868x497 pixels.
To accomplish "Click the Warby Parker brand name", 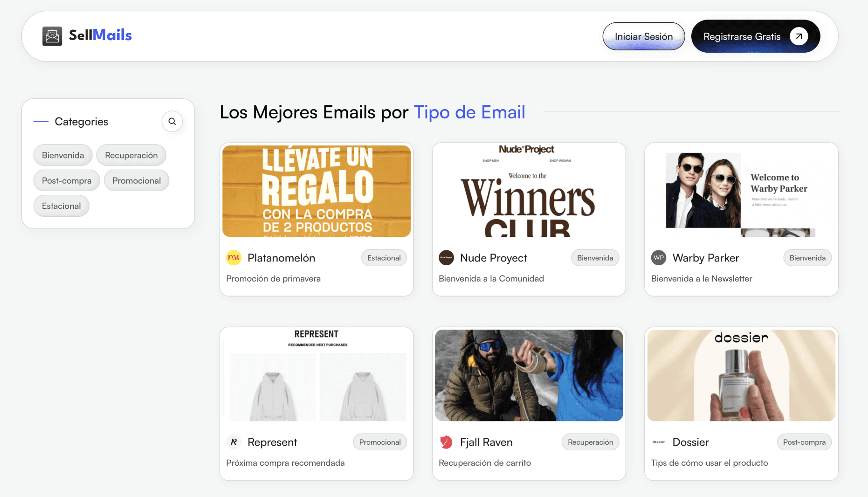I will tap(706, 258).
